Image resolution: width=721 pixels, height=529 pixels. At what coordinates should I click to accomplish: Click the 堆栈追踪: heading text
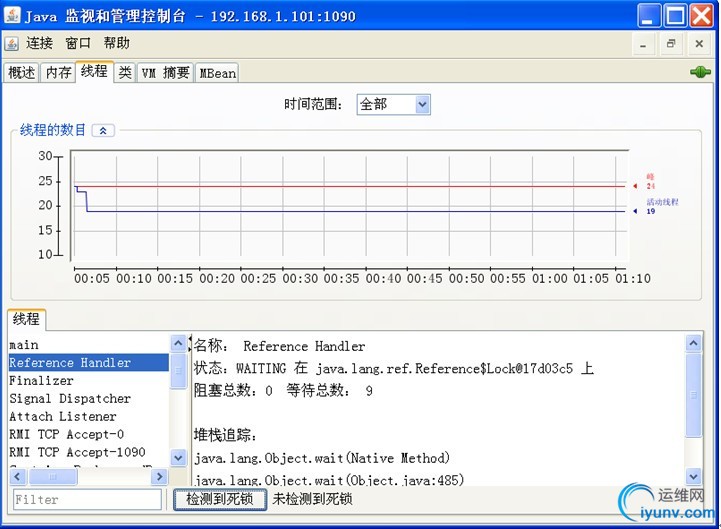(225, 435)
